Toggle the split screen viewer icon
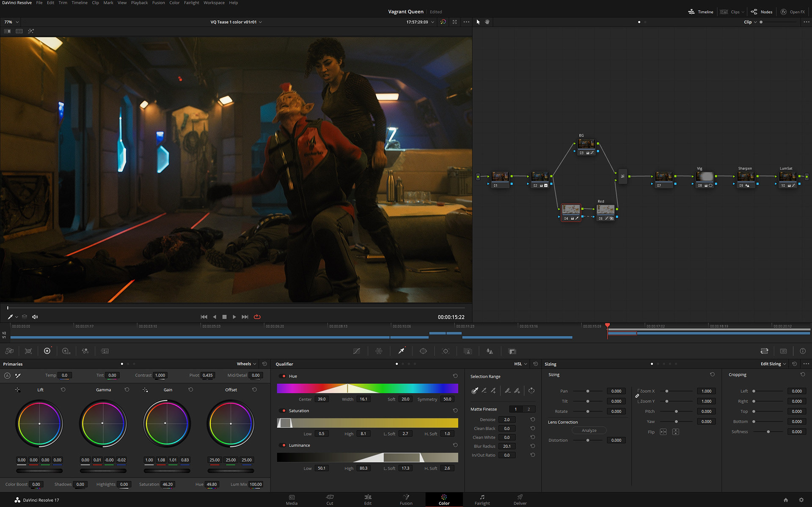The height and width of the screenshot is (507, 812). [19, 31]
